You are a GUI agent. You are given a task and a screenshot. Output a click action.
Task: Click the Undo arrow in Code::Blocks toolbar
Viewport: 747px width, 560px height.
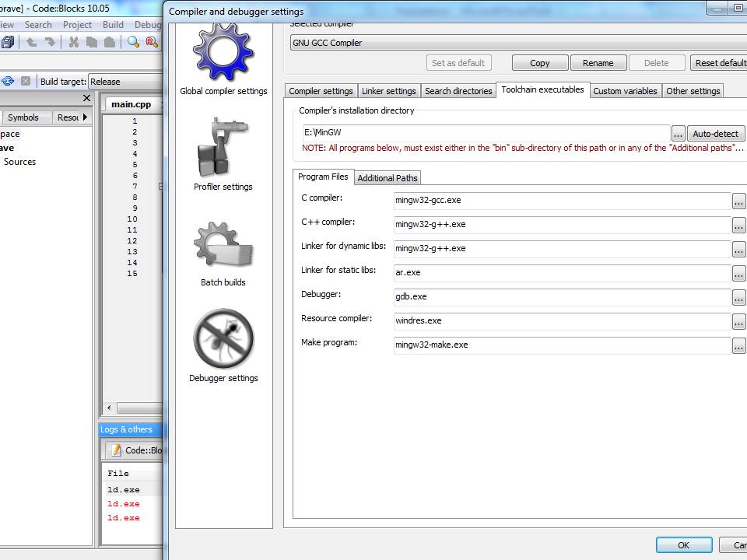click(x=31, y=42)
